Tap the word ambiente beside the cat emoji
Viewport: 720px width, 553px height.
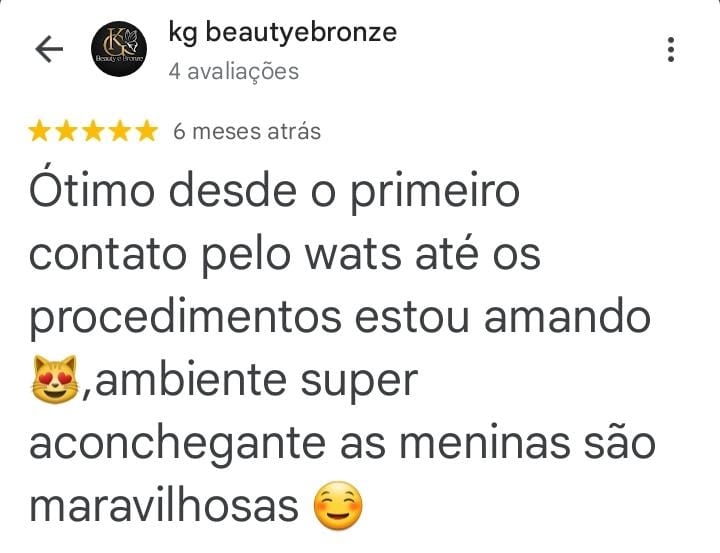pyautogui.click(x=191, y=379)
